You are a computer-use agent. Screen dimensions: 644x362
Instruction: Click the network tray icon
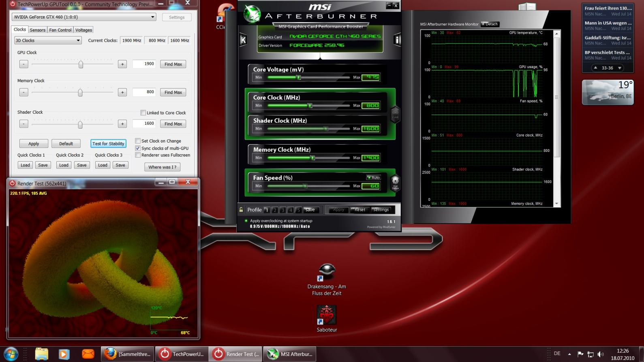click(591, 354)
